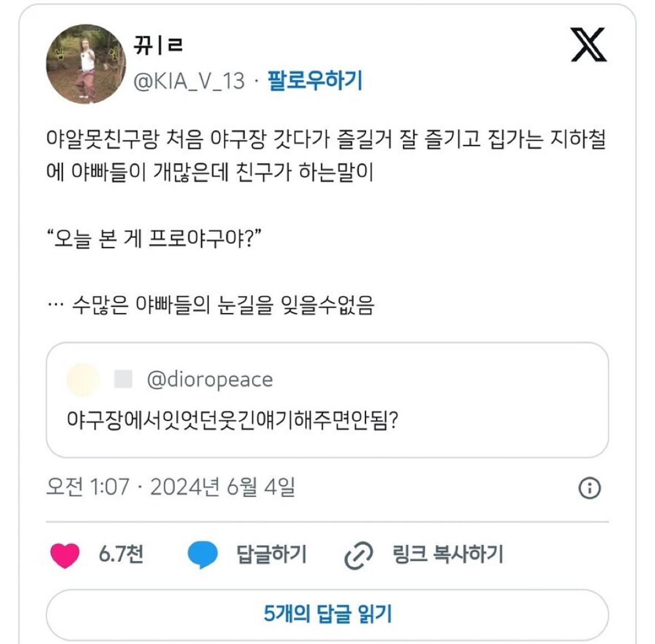This screenshot has width=655, height=644.
Task: Open the quoted tweet text 야구장에서있엇던웃긴얘기해주면안됨?
Action: point(232,419)
